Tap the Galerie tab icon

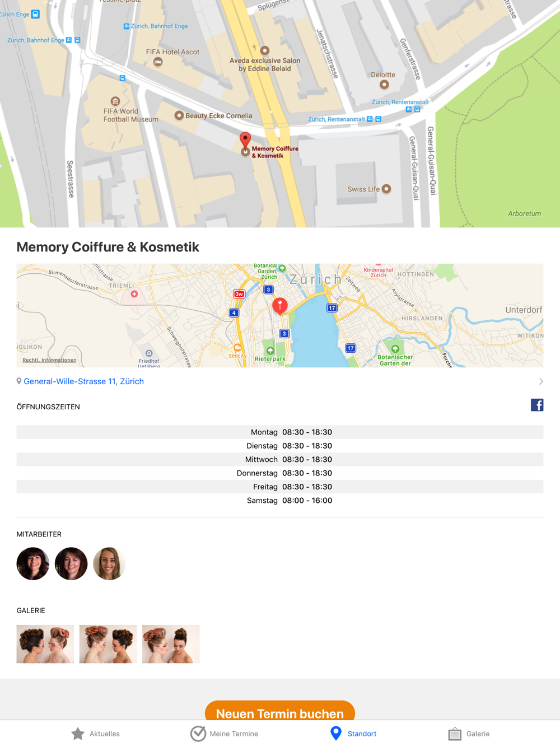point(455,734)
